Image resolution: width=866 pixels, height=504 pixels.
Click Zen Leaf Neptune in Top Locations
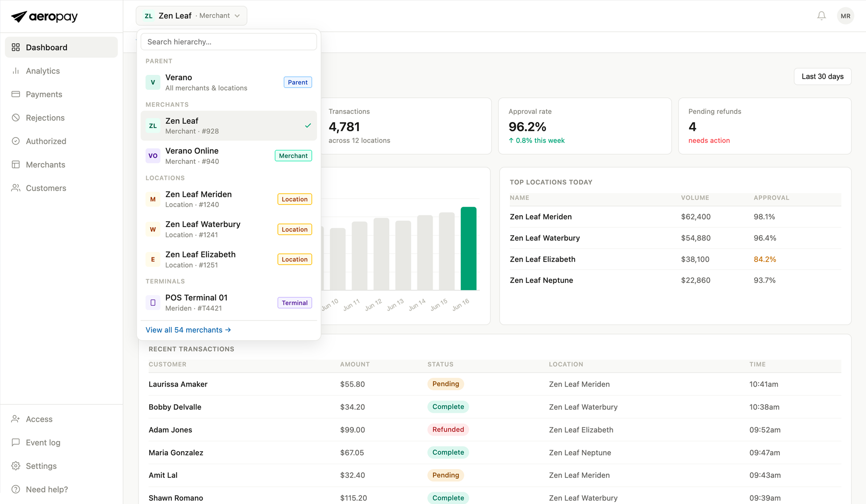541,280
